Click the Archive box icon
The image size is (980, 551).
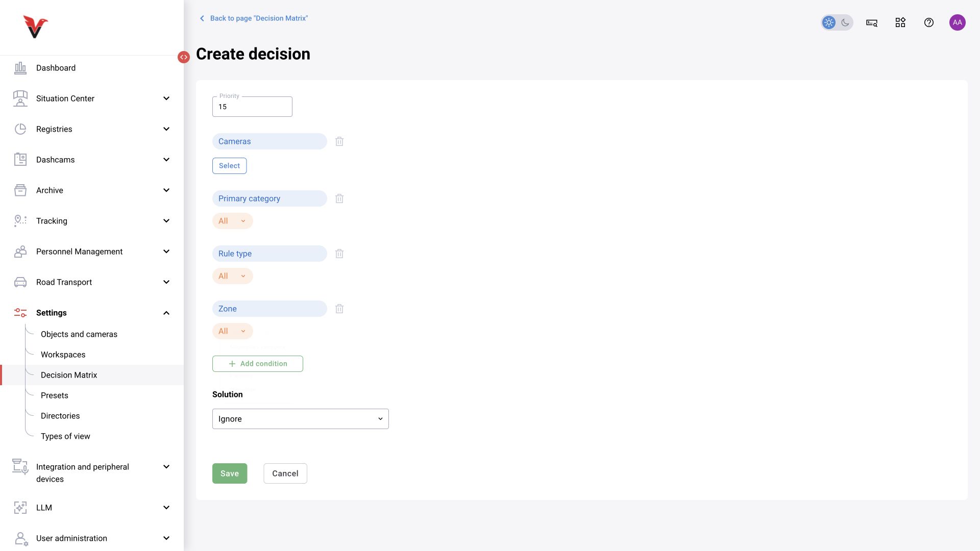pyautogui.click(x=20, y=190)
